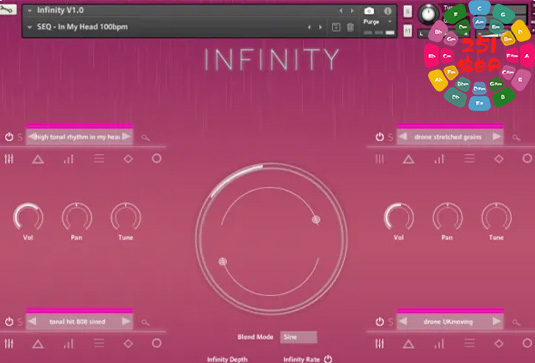The height and width of the screenshot is (363, 535).
Task: Open circle tab of tonal hit 808 layer
Action: coord(157,343)
